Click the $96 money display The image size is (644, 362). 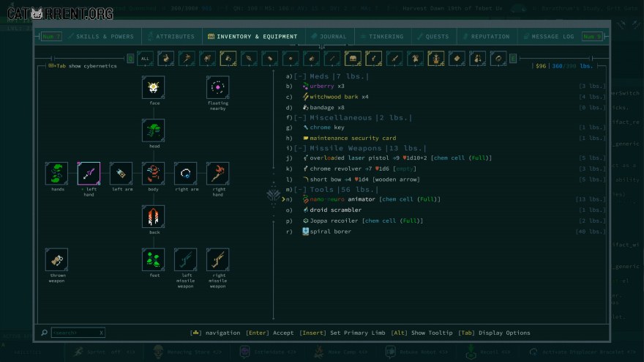[541, 66]
